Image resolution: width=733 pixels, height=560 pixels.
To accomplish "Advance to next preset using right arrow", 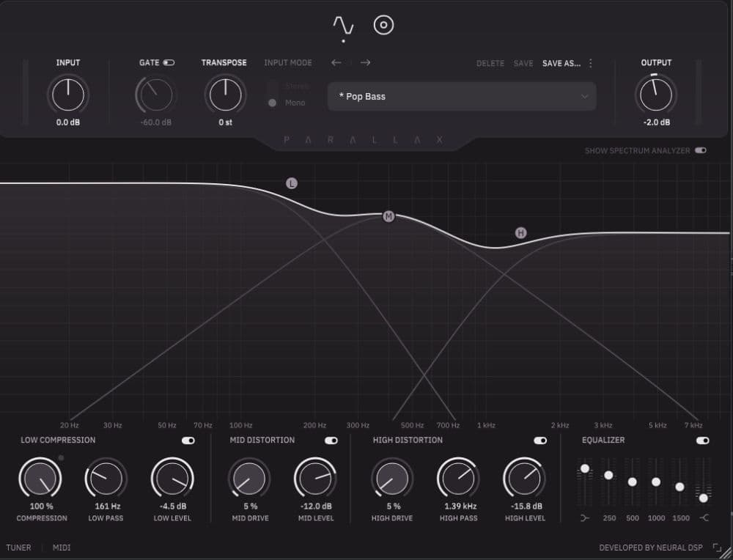I will coord(364,63).
